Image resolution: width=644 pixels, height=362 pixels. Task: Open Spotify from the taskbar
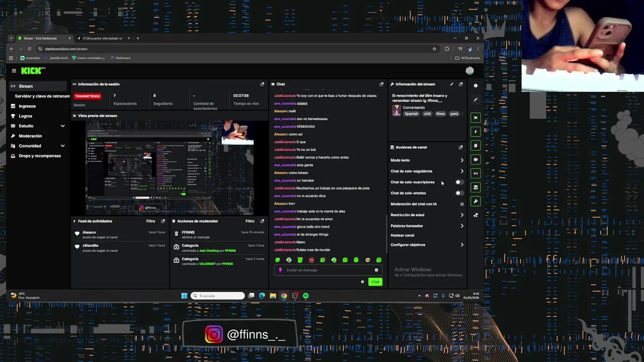[x=306, y=296]
